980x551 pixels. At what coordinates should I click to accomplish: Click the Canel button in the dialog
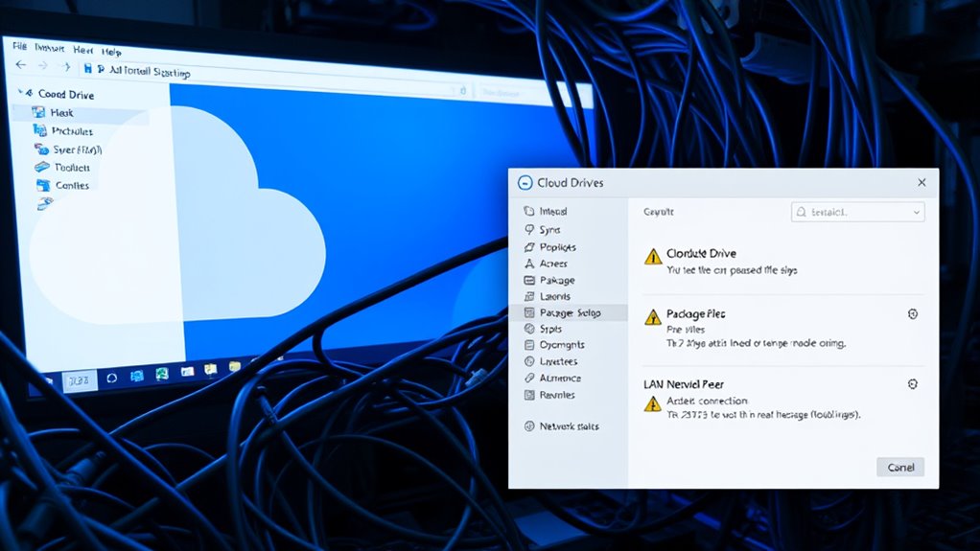(900, 468)
